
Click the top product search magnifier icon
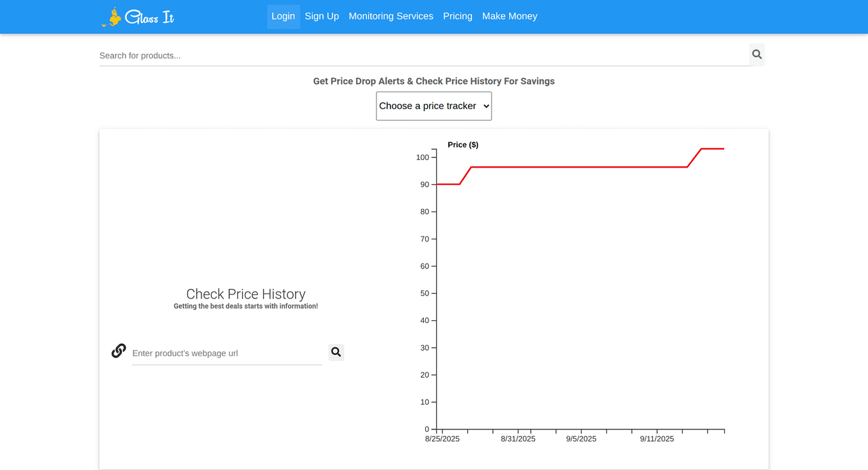click(x=757, y=54)
